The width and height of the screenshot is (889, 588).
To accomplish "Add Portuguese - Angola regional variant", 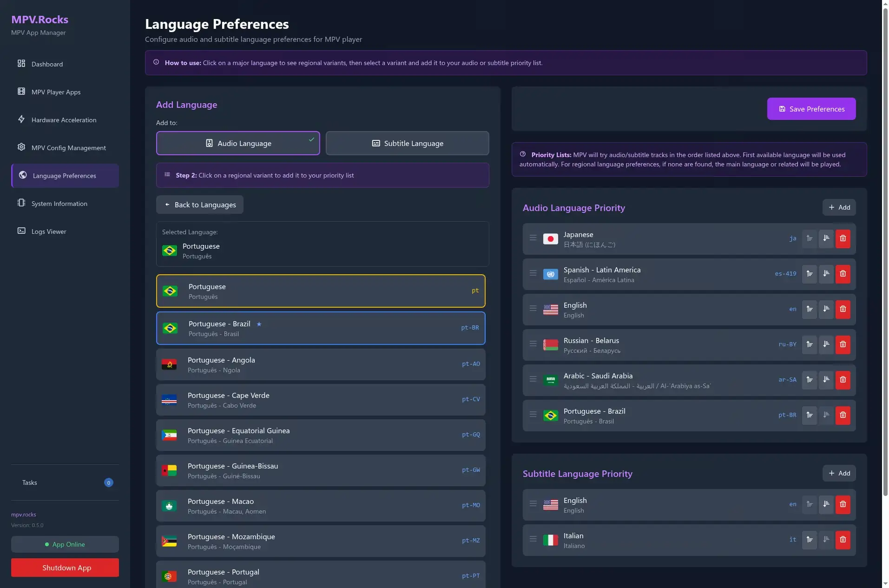I will (321, 365).
